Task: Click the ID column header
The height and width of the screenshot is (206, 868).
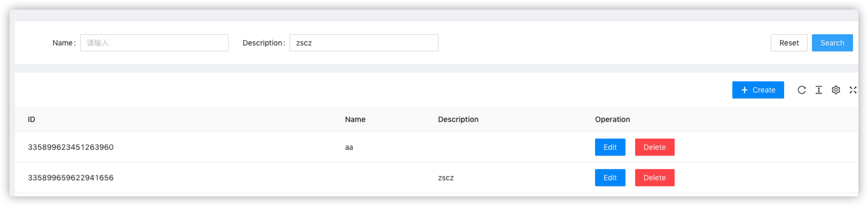Action: click(31, 119)
